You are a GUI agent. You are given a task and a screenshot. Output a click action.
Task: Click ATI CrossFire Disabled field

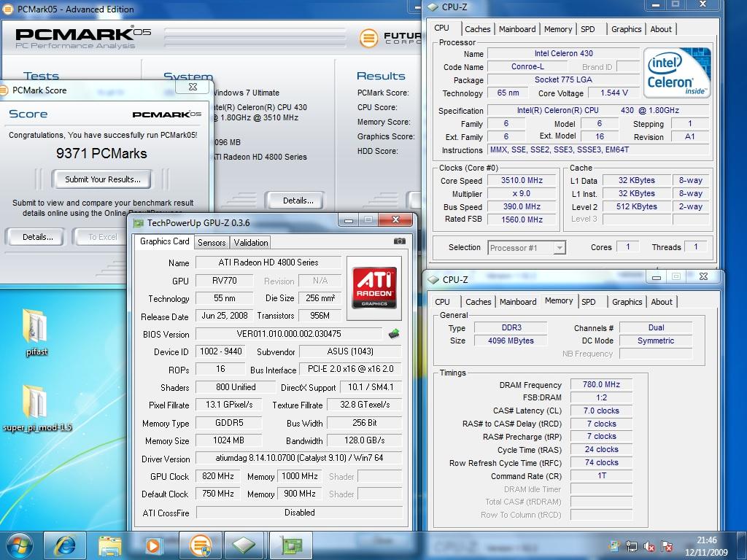click(x=299, y=513)
